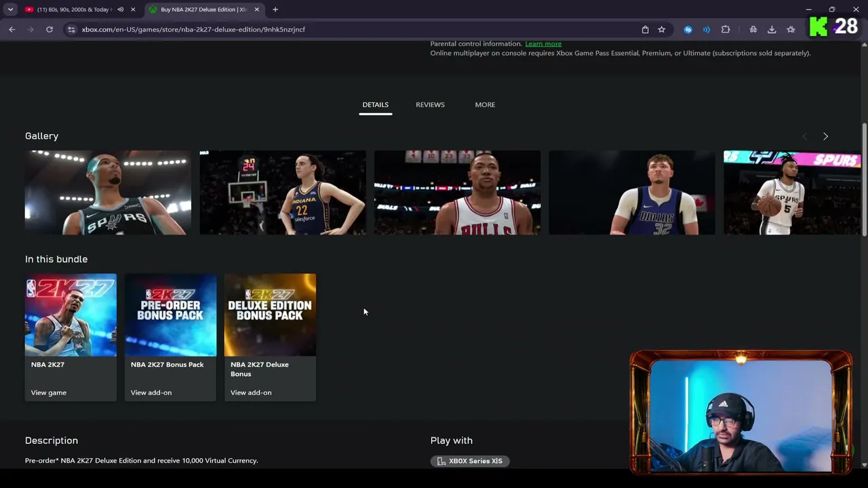Follow the Learn more parental control link
Image resolution: width=868 pixels, height=488 pixels.
543,43
